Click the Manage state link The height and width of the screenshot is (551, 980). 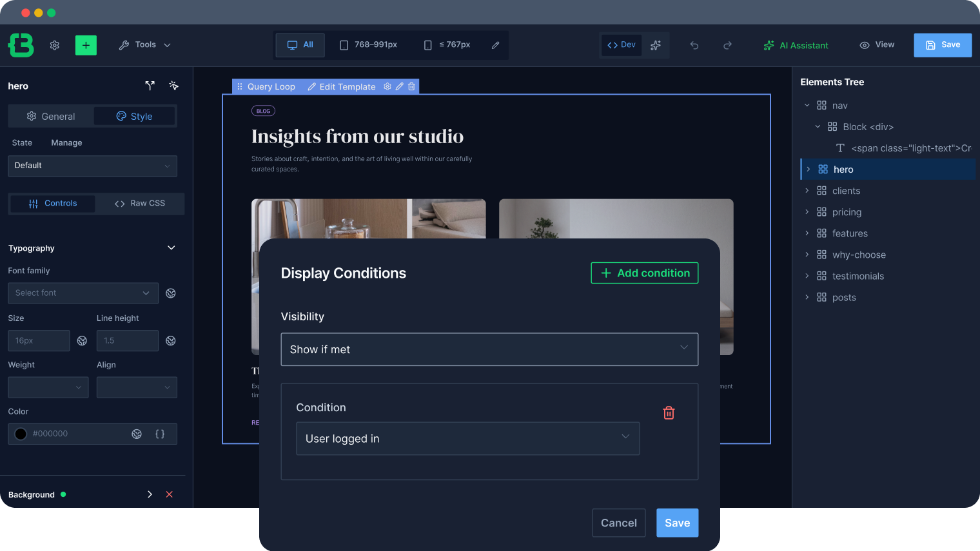[66, 142]
